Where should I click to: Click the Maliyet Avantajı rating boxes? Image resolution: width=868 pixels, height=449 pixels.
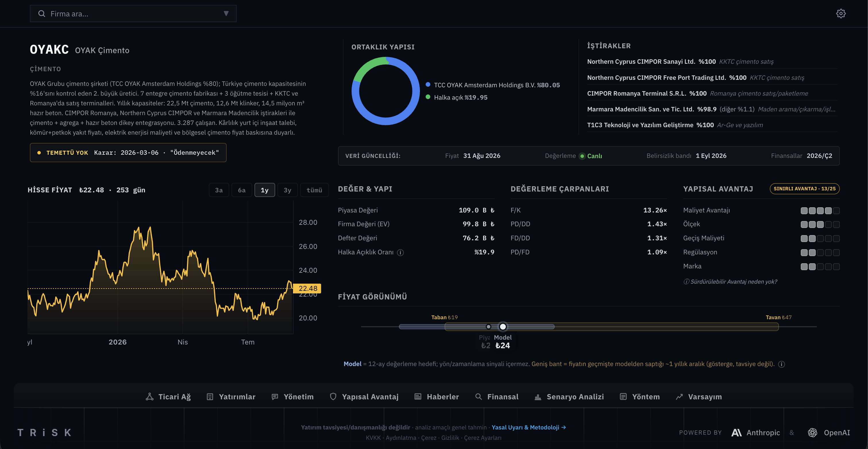click(x=820, y=210)
